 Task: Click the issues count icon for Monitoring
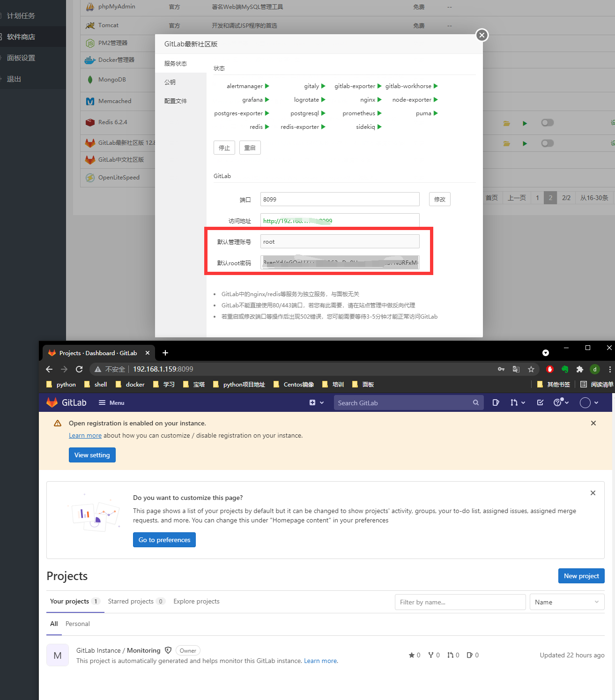[x=473, y=655]
